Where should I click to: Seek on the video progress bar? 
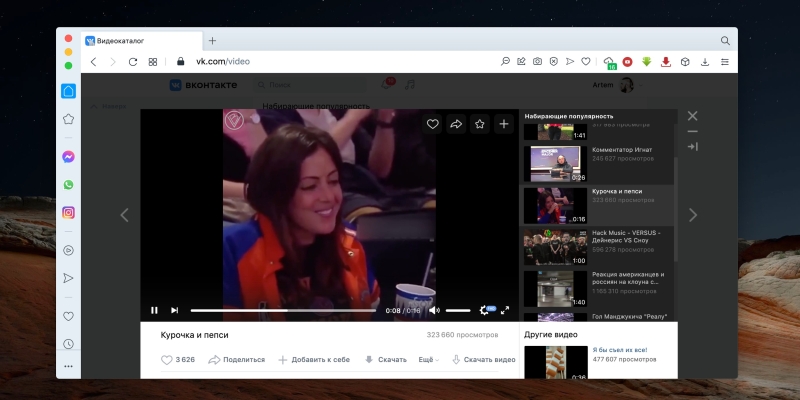283,310
